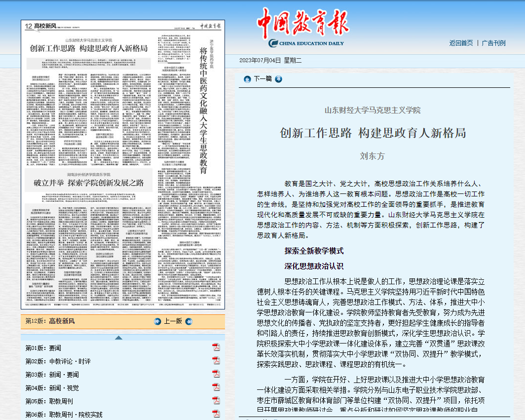
Task: Open the PDF icon for 第03版 新闻·要闻
Action: click(216, 374)
